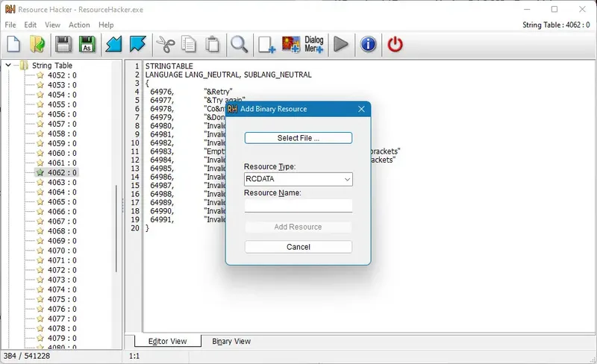
Task: Select tree item 4072 : 0
Action: pyautogui.click(x=62, y=270)
